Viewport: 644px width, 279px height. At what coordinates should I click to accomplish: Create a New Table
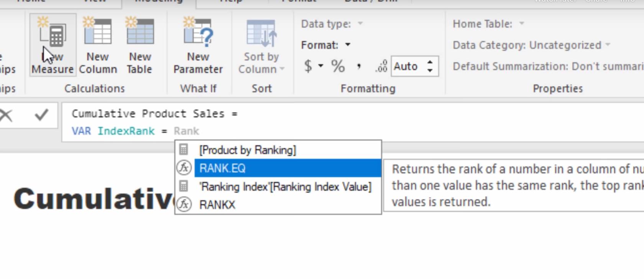click(140, 45)
